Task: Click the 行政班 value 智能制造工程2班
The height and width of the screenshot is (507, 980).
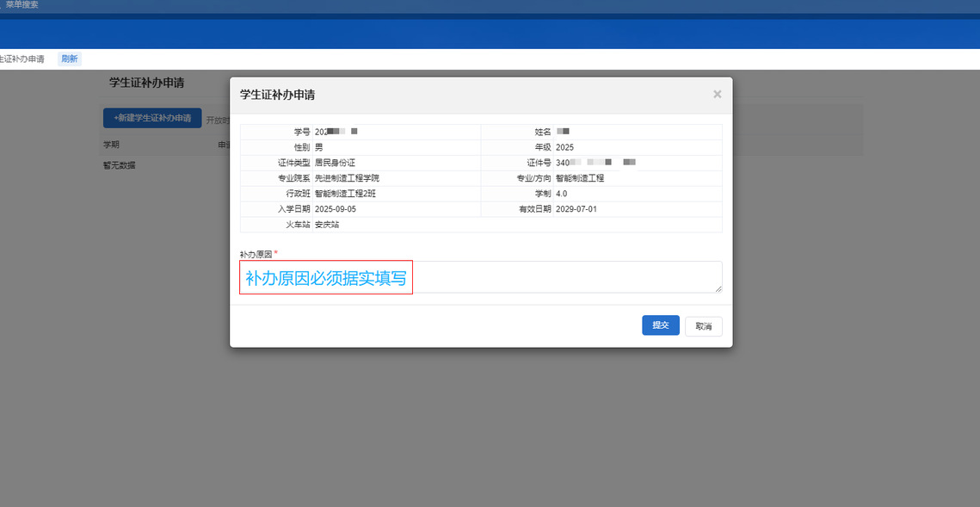Action: click(x=345, y=194)
